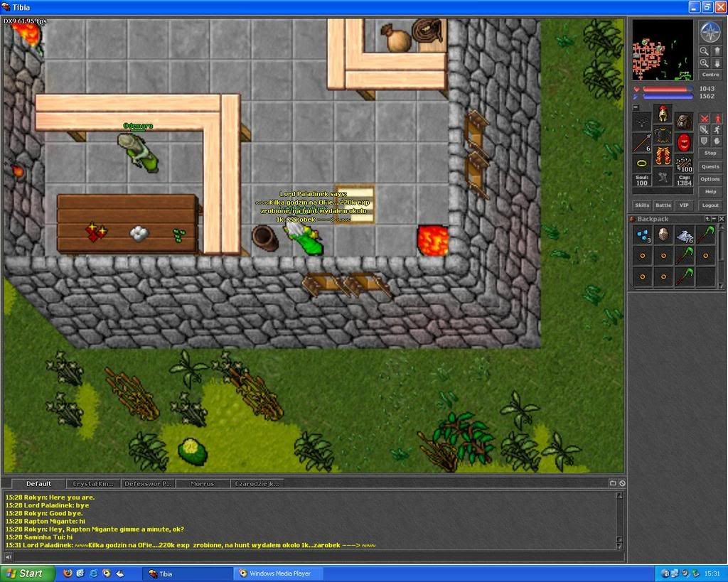The image size is (728, 582).
Task: Switch to the Morrus chat tab
Action: click(x=203, y=484)
